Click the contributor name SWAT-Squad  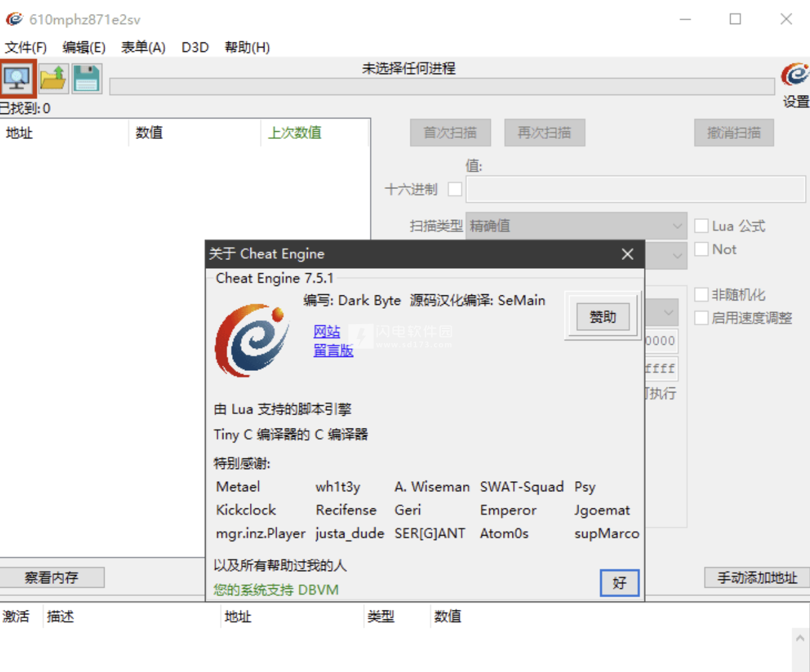point(522,487)
